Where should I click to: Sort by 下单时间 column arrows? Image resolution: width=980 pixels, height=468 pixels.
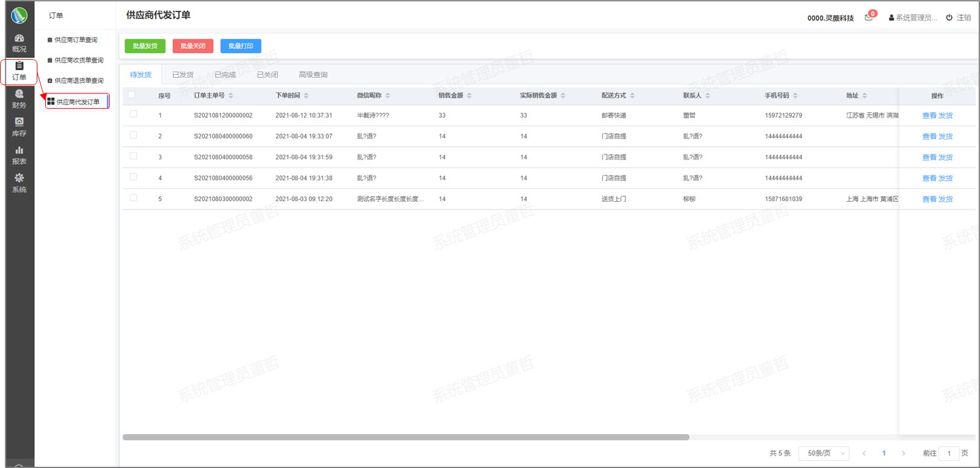pyautogui.click(x=306, y=95)
